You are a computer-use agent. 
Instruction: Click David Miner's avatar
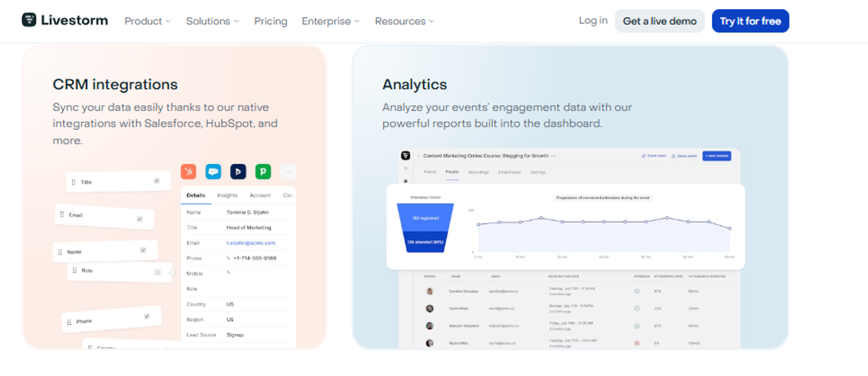point(430,309)
